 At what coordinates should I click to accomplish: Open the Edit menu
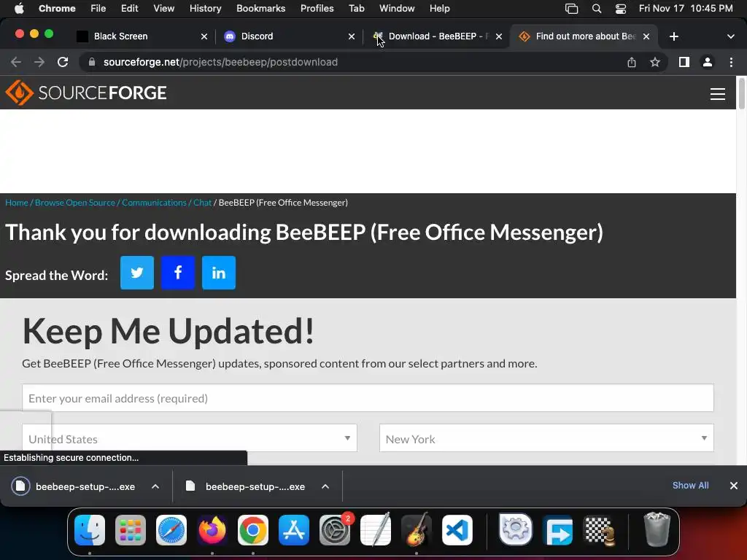click(129, 8)
